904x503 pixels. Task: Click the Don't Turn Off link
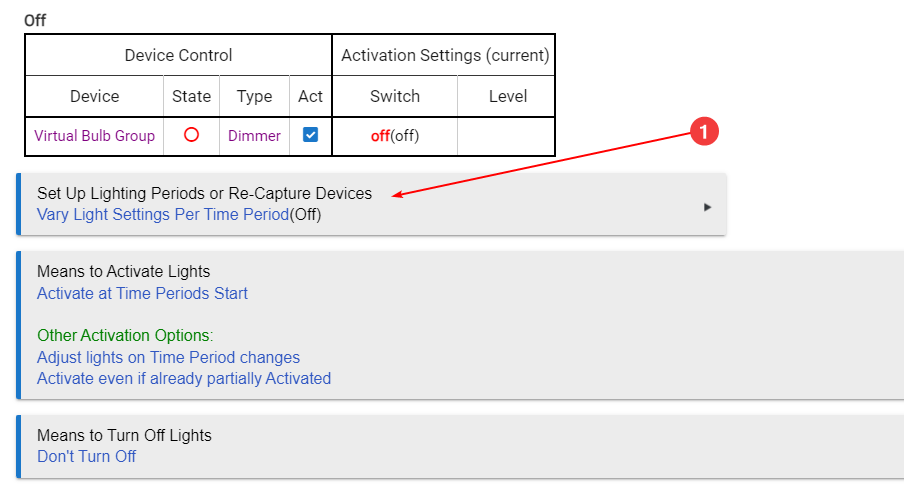tap(86, 457)
